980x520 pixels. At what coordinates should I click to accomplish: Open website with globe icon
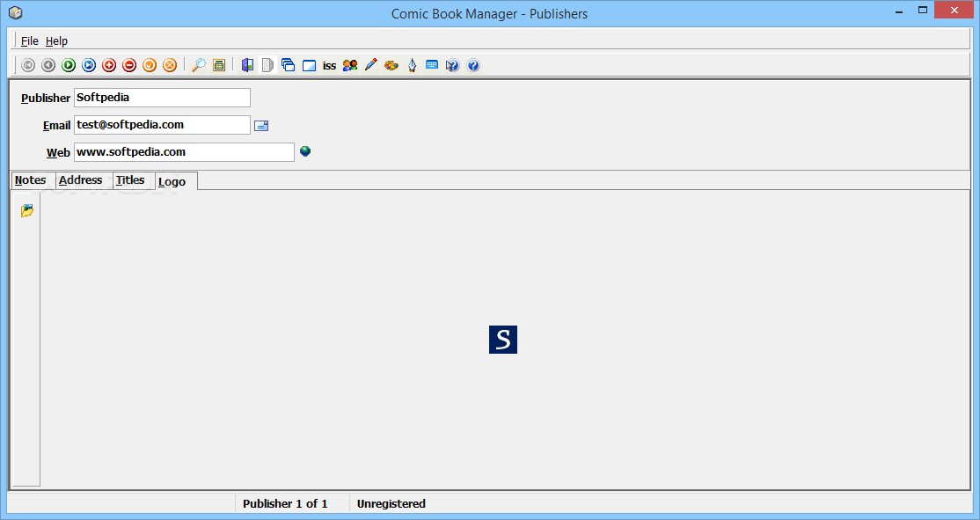click(x=305, y=151)
